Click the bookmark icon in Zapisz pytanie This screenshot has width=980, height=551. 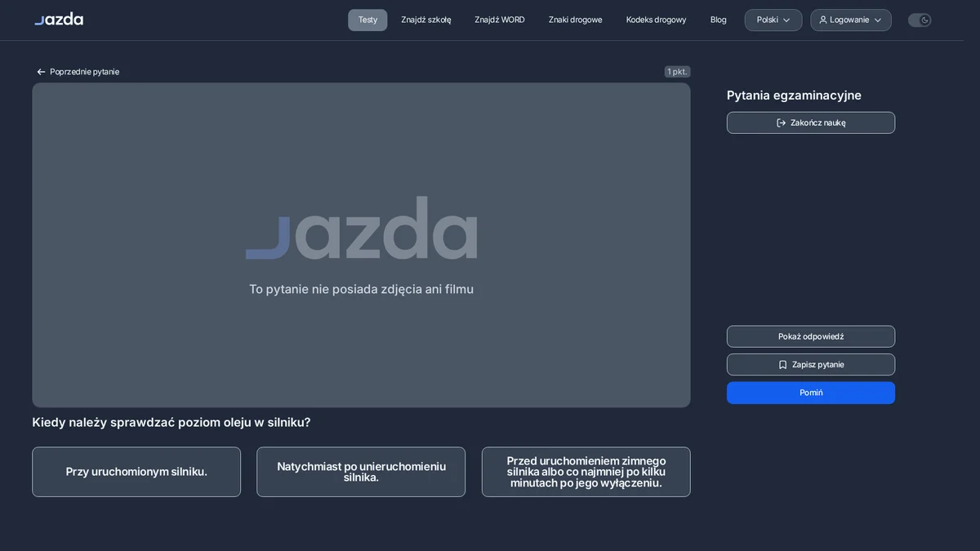coord(782,365)
